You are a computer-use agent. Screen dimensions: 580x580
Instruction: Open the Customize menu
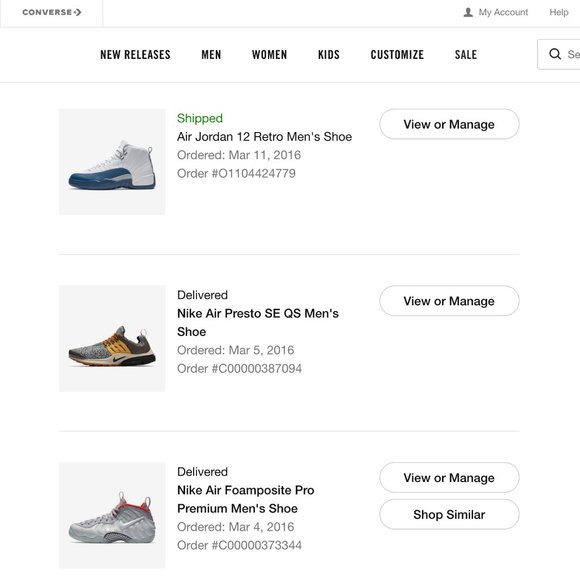397,55
